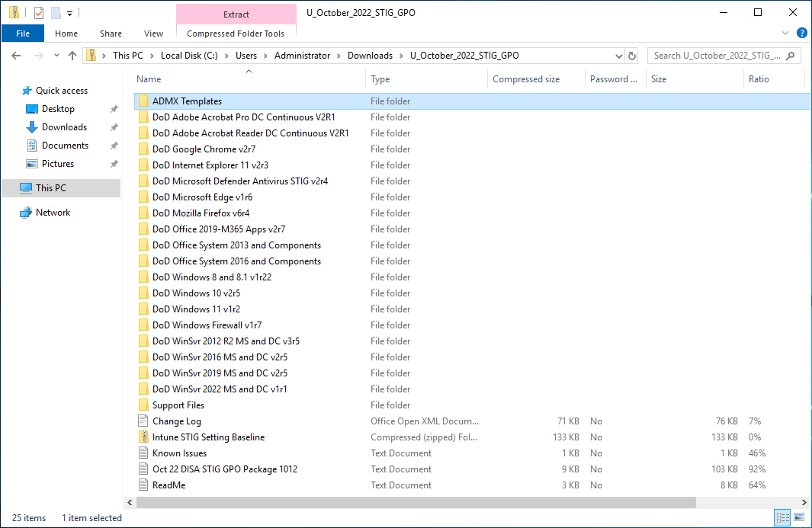812x528 pixels.
Task: Click the Downloads shortcut in Quick access
Action: (x=64, y=127)
